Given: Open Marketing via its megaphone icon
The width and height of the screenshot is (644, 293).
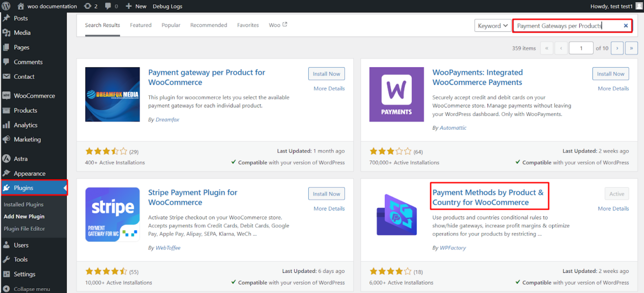Looking at the screenshot, I should coord(8,139).
